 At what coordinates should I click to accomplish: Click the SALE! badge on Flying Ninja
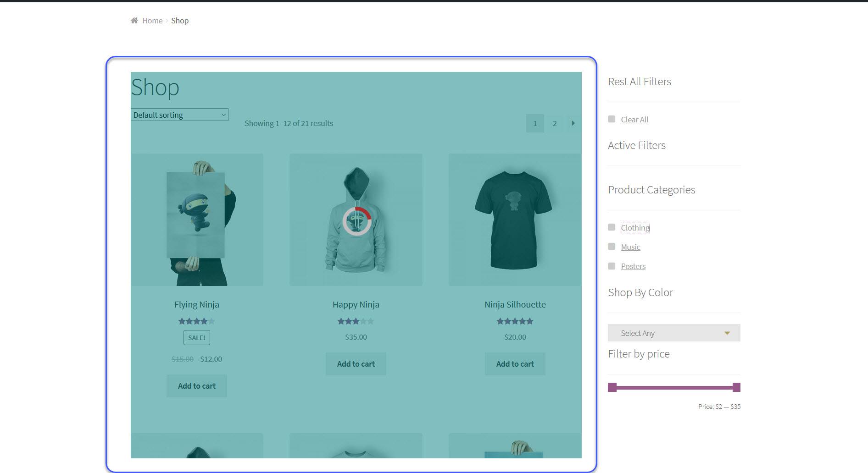coord(196,337)
